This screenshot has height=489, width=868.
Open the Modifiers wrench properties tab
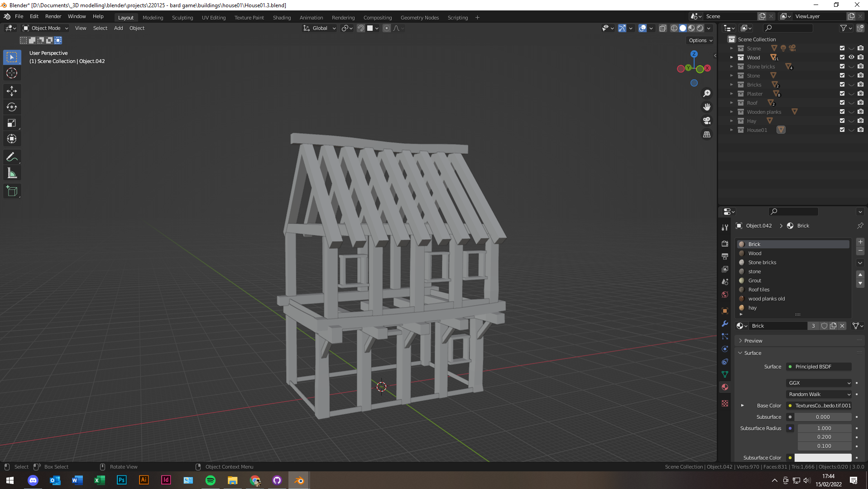point(725,324)
